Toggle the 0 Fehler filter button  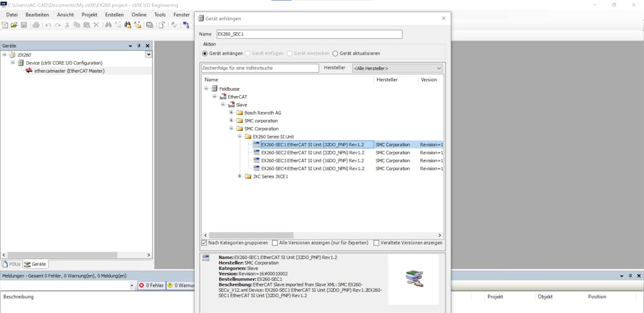[x=151, y=285]
